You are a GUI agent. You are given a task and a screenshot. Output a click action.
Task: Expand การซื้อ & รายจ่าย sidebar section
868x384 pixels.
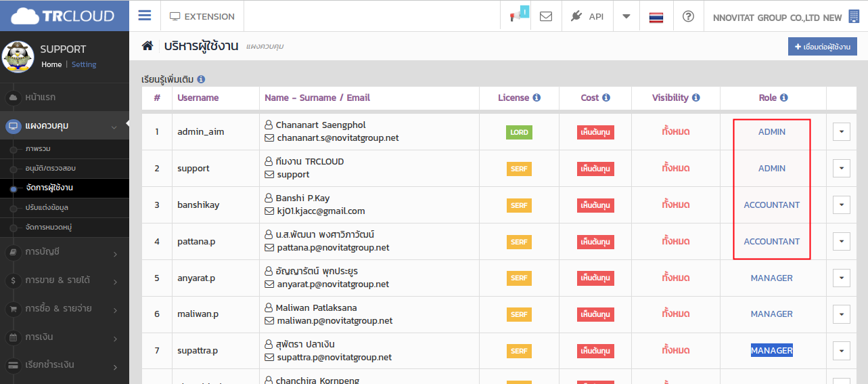pyautogui.click(x=64, y=308)
